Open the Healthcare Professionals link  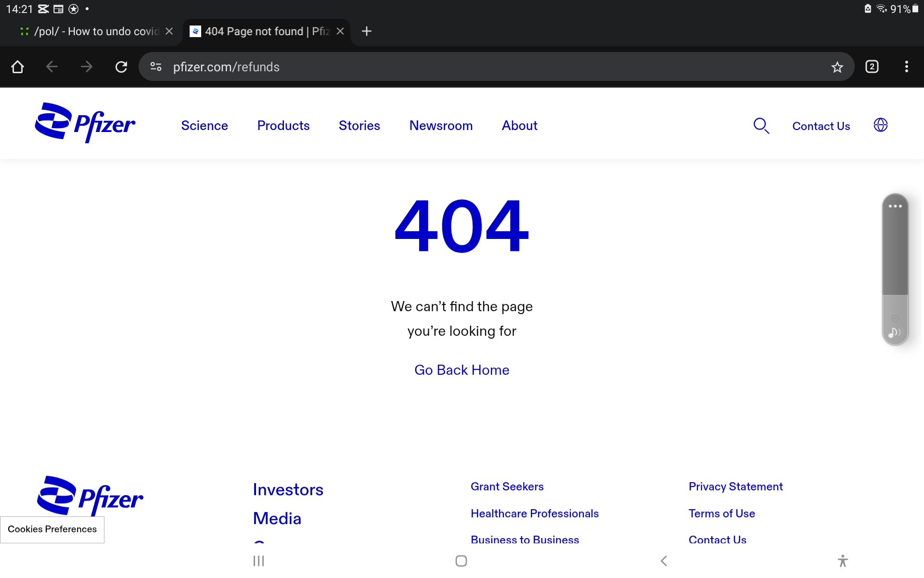pos(535,513)
